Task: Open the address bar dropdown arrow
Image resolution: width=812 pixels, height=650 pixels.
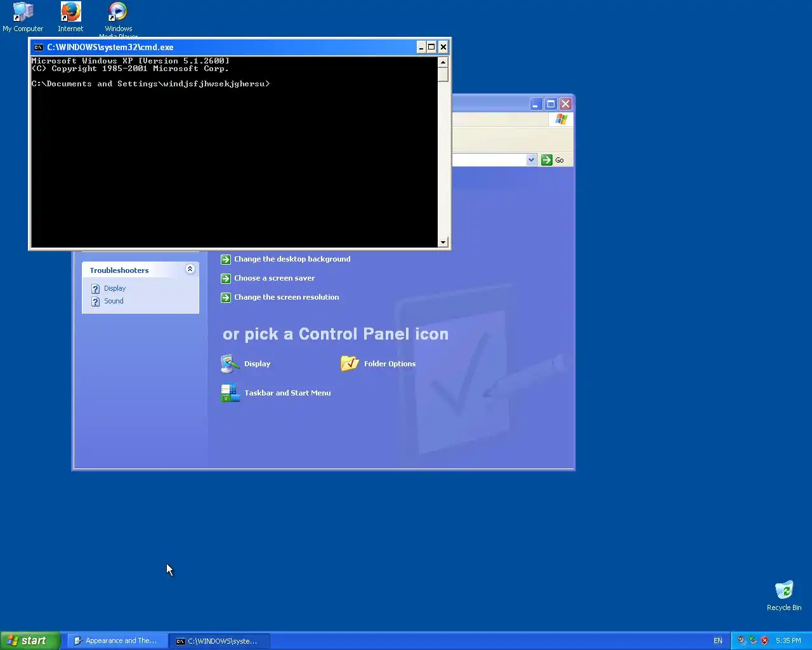Action: pyautogui.click(x=532, y=160)
